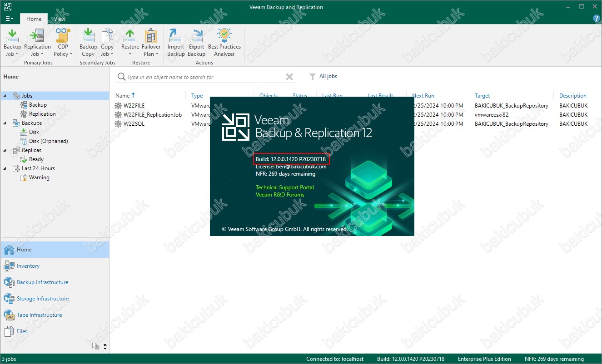Open the Tape Infrastructure view

tap(39, 315)
